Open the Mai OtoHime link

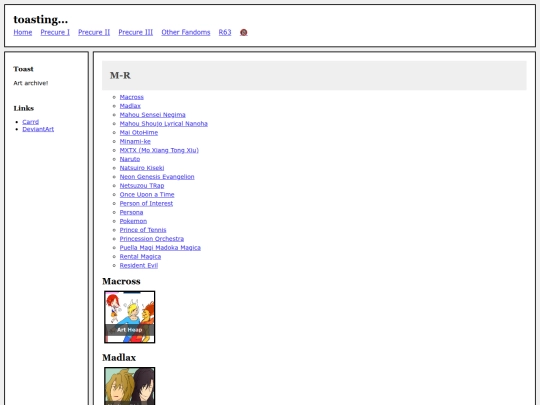tap(139, 133)
